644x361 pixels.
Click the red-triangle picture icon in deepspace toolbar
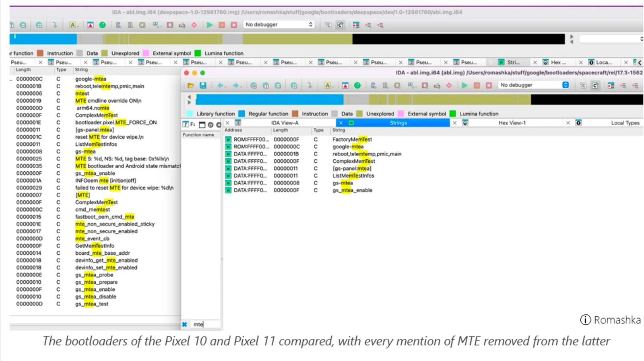point(90,25)
